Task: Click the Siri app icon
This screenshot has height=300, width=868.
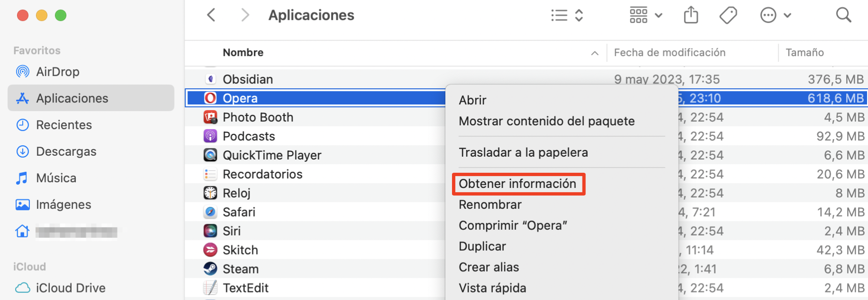Action: coord(210,231)
